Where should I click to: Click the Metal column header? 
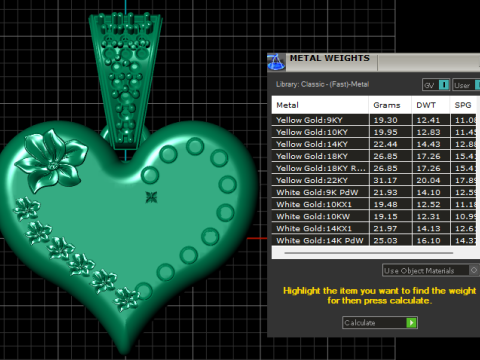(320, 105)
